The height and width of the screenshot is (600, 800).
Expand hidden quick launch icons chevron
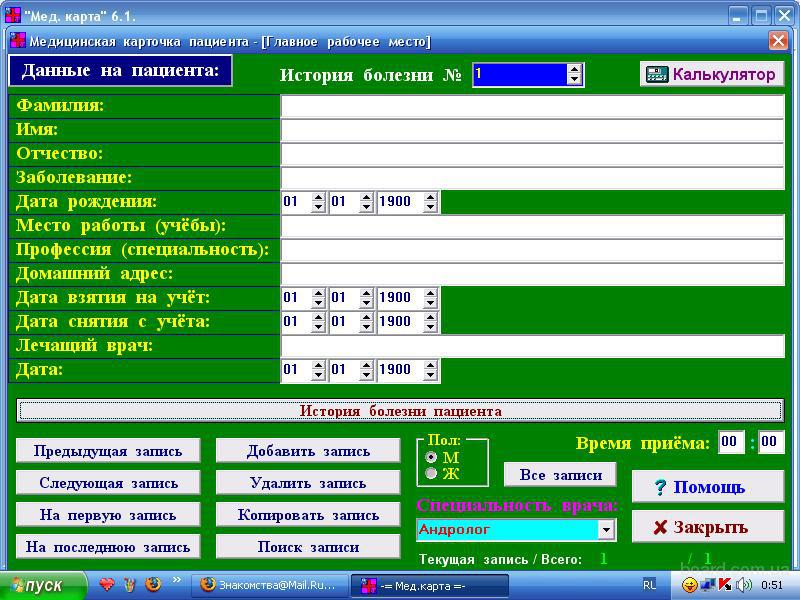(x=177, y=580)
